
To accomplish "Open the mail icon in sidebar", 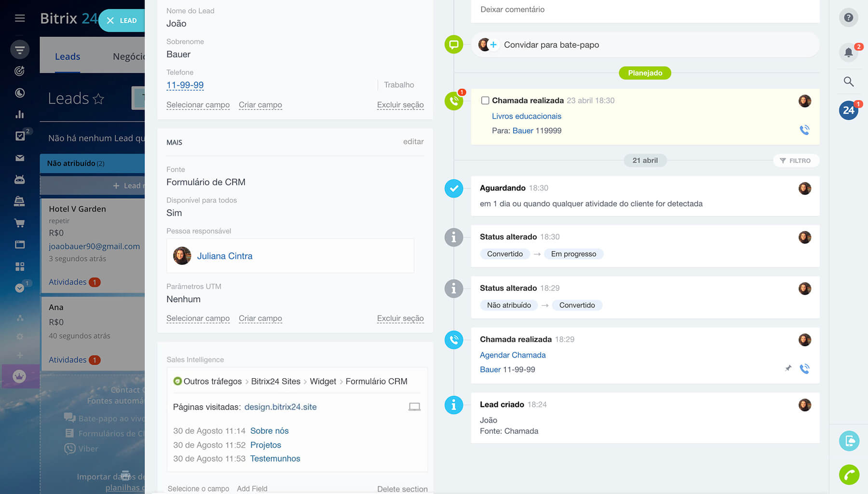I will point(20,158).
